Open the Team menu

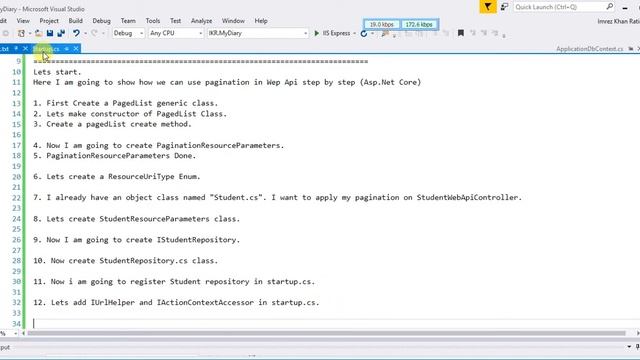(x=128, y=21)
